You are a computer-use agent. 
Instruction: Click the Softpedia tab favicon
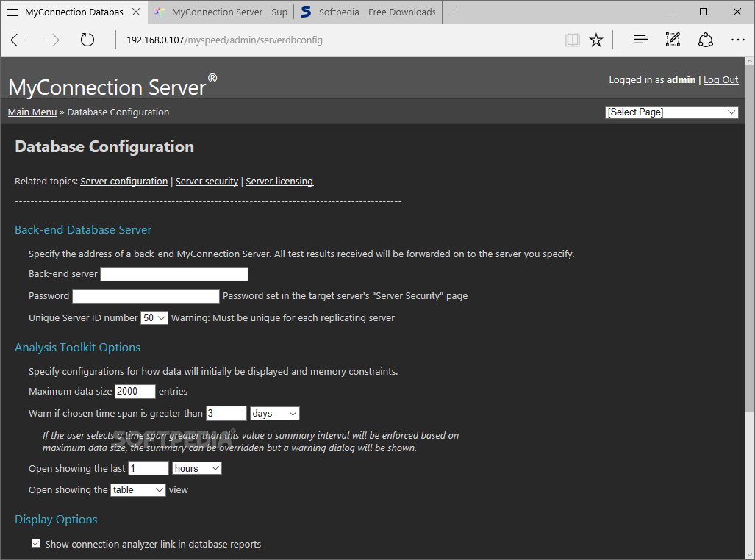click(306, 12)
